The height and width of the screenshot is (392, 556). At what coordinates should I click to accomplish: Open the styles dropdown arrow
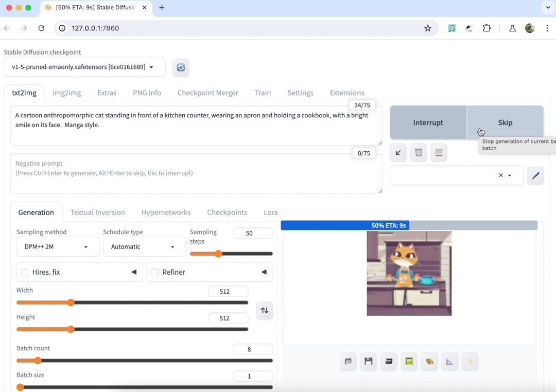[510, 175]
